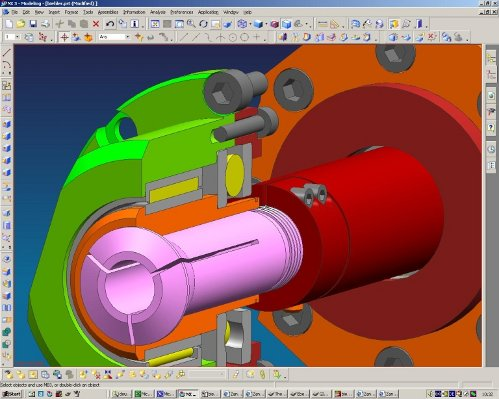Viewport: 499px width, 399px height.
Task: Click the Rotate view icon
Action: pyautogui.click(x=203, y=24)
